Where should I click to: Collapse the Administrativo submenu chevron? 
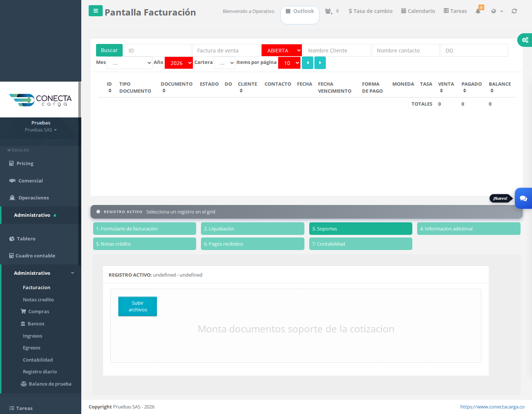click(72, 273)
